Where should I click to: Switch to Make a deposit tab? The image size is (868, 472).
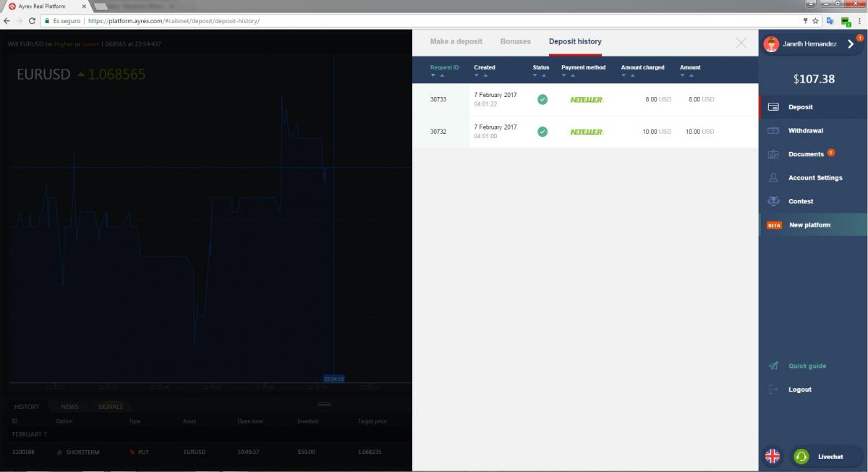[x=456, y=41]
